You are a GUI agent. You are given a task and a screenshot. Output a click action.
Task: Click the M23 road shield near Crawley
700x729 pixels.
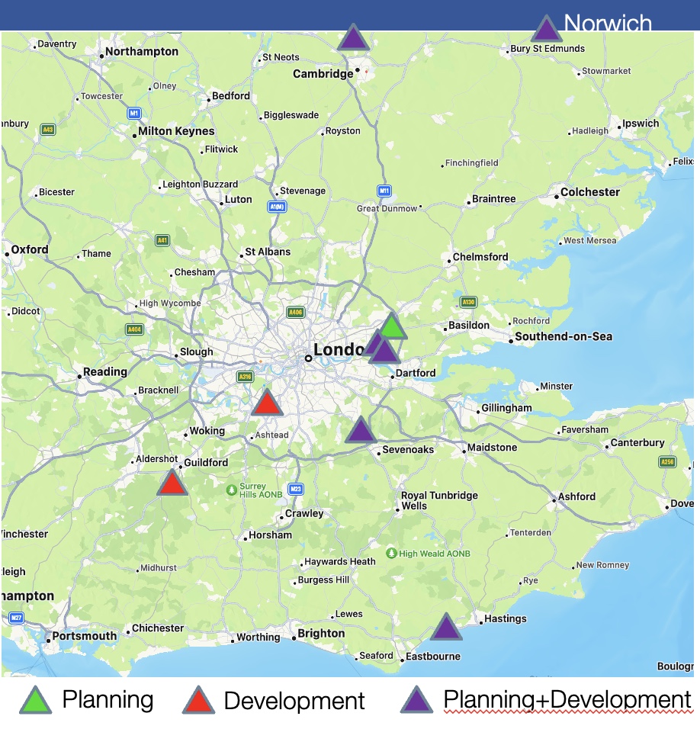(x=295, y=489)
